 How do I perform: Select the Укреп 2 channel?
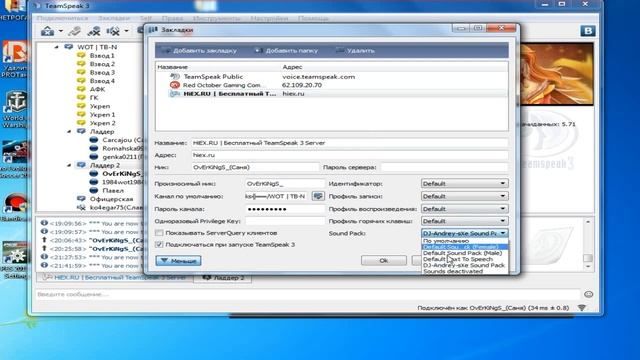pyautogui.click(x=102, y=123)
